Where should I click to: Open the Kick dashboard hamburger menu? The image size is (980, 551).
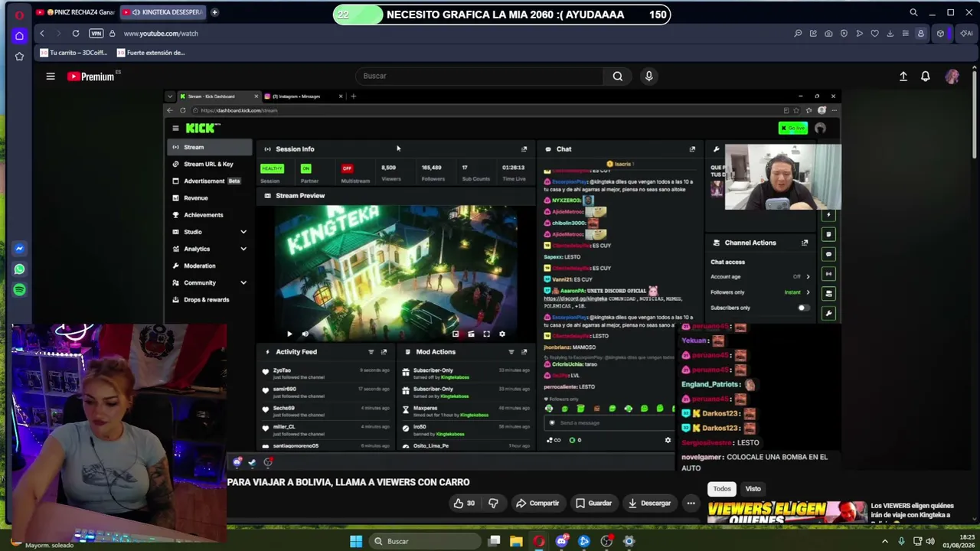coord(175,129)
